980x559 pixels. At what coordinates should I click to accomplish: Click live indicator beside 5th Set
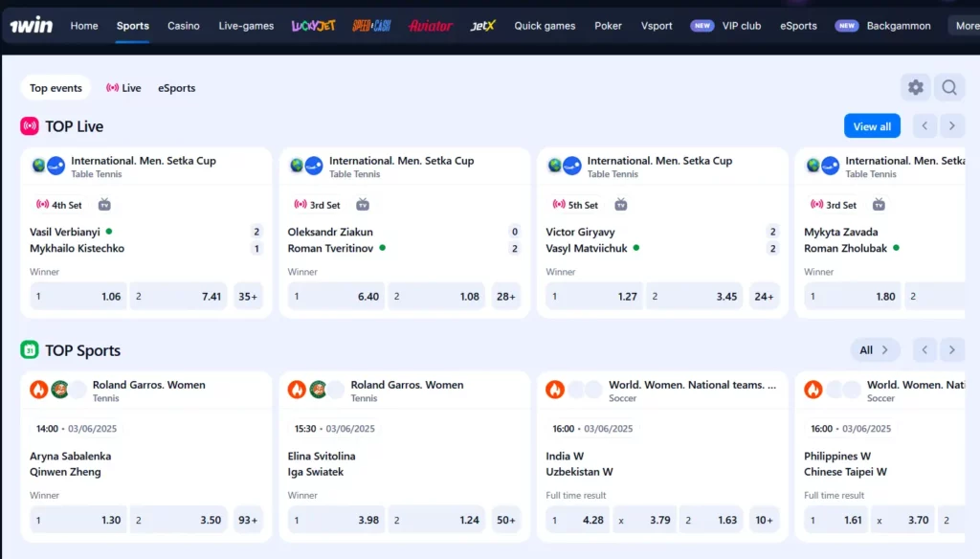coord(559,205)
